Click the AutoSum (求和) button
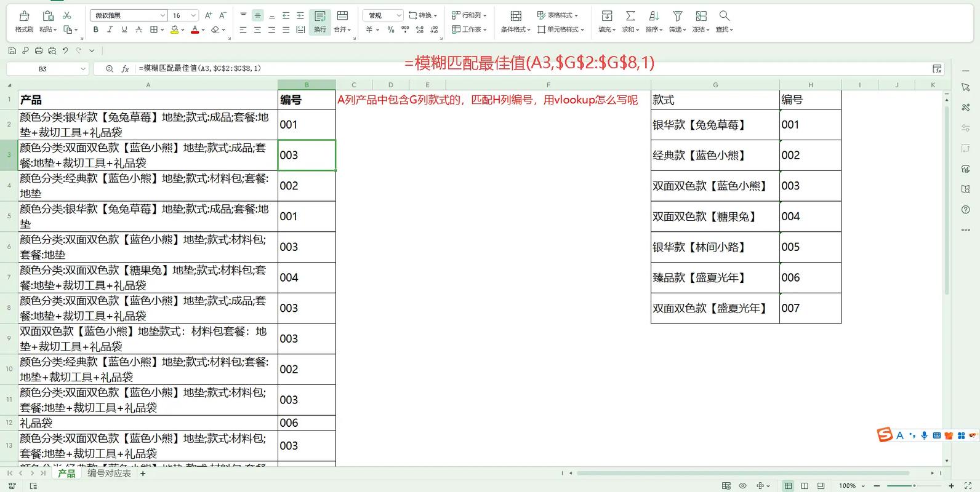 630,22
